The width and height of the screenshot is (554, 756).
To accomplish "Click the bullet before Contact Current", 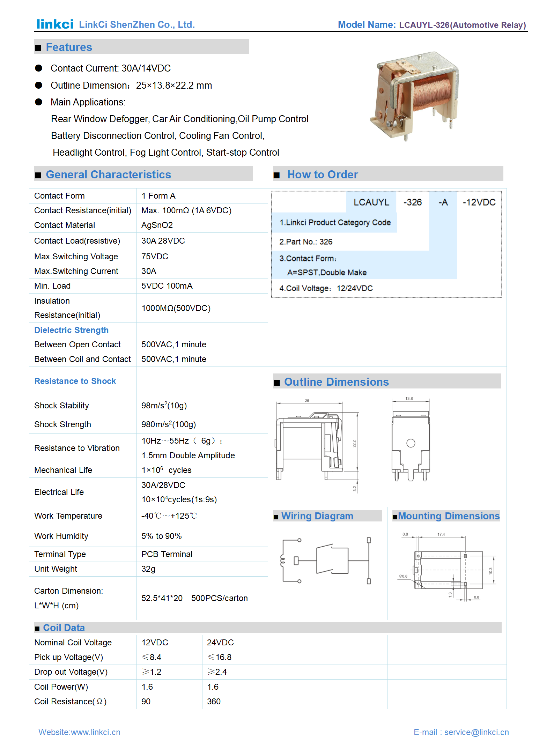I will (x=39, y=68).
